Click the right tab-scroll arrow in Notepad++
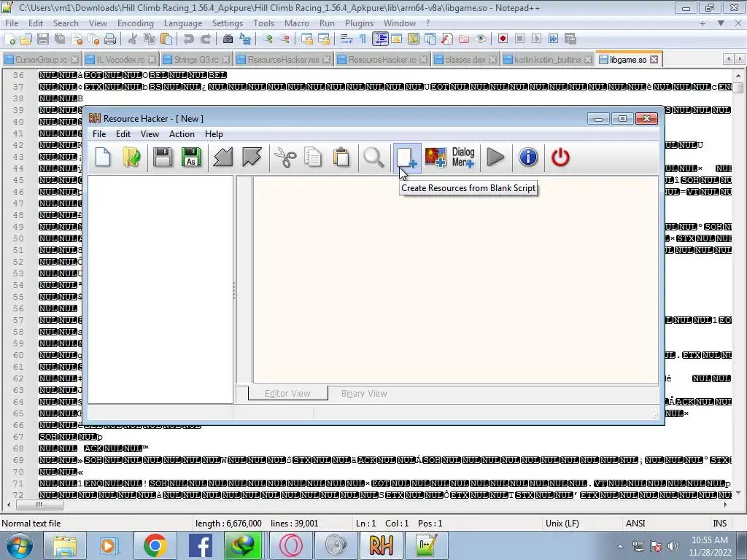This screenshot has height=560, width=747. click(x=740, y=59)
